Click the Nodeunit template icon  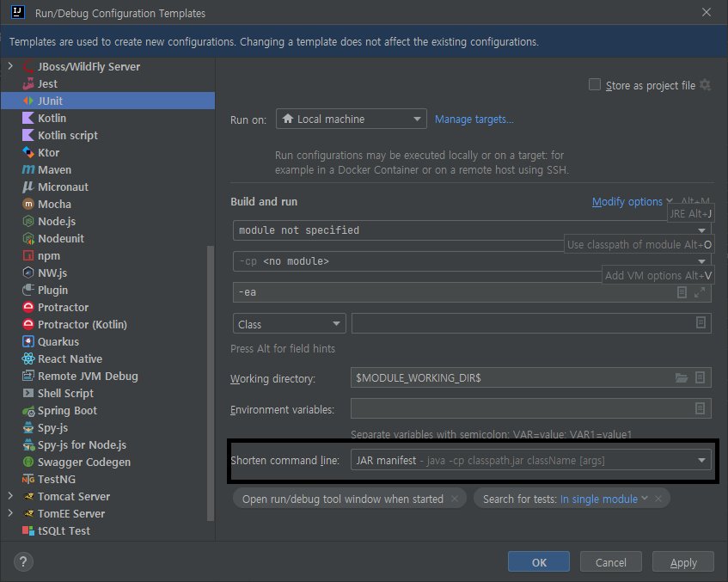coord(28,238)
